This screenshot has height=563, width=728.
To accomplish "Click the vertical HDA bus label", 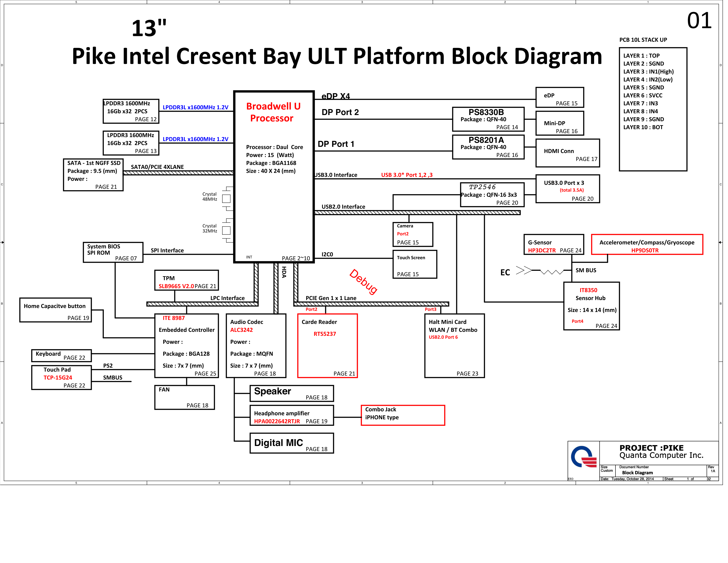I will point(284,272).
